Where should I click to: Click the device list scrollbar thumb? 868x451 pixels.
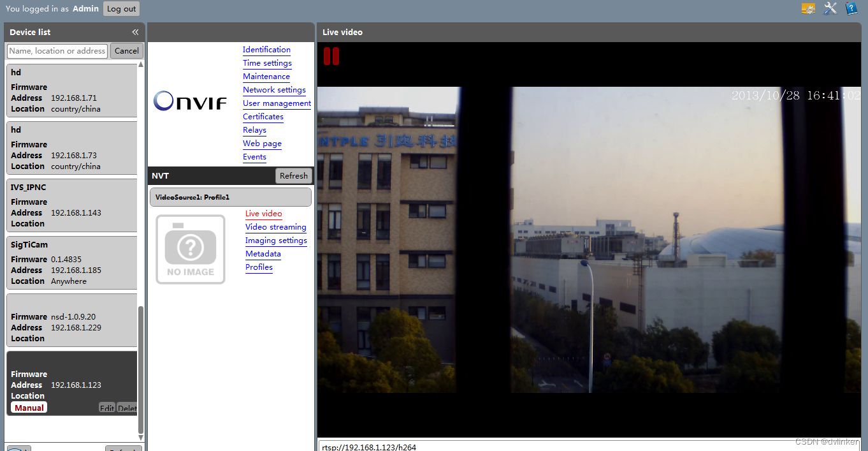[141, 370]
